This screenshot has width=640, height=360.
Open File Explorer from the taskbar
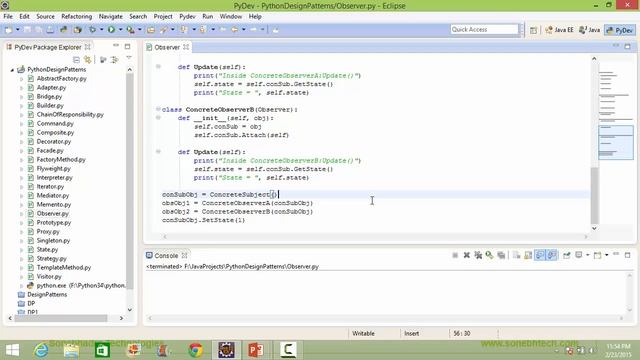coord(71,350)
